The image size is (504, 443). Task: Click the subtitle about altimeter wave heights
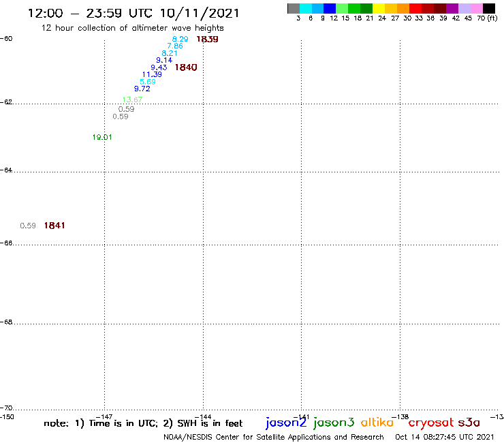point(132,28)
